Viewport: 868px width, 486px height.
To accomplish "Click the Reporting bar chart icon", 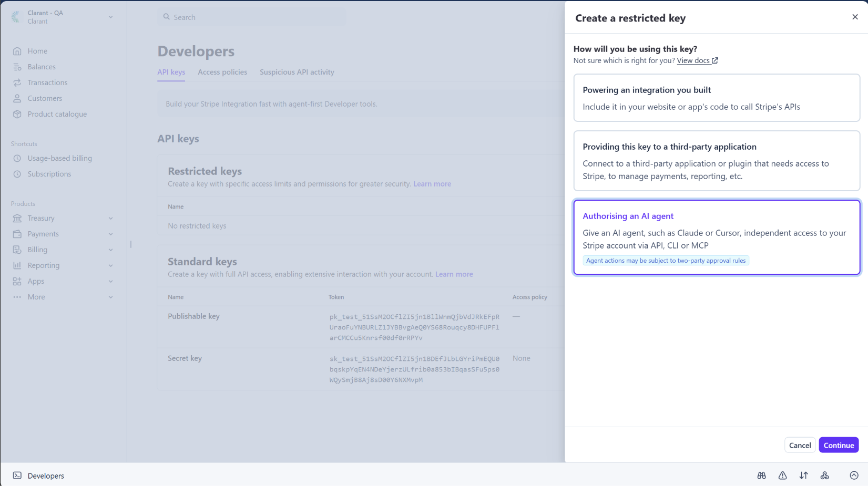I will [17, 265].
